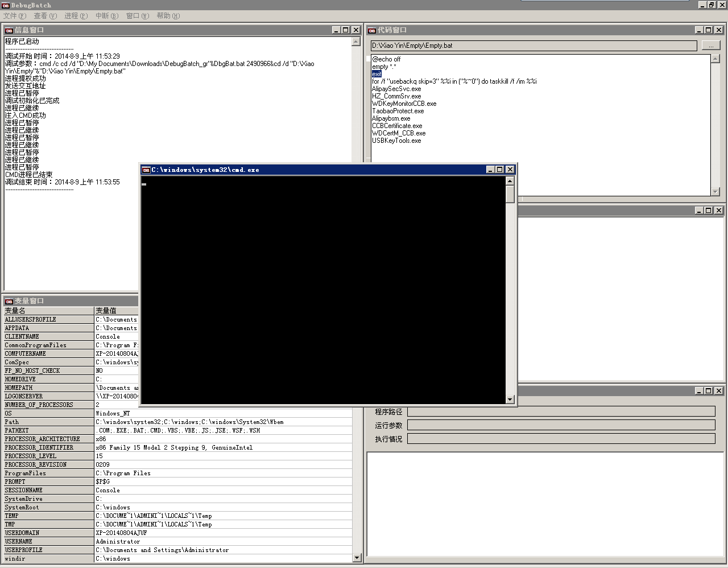728x568 pixels.
Task: Click the 代码窗口 window icon
Action: 372,30
